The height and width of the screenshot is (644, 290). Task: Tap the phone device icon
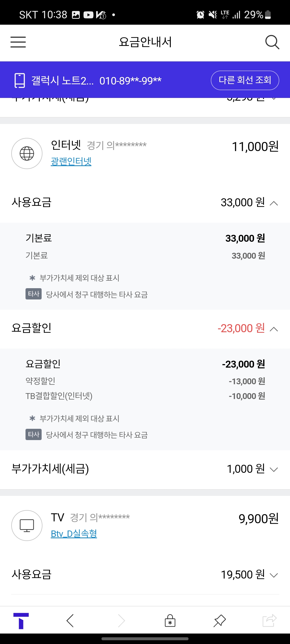coord(20,80)
